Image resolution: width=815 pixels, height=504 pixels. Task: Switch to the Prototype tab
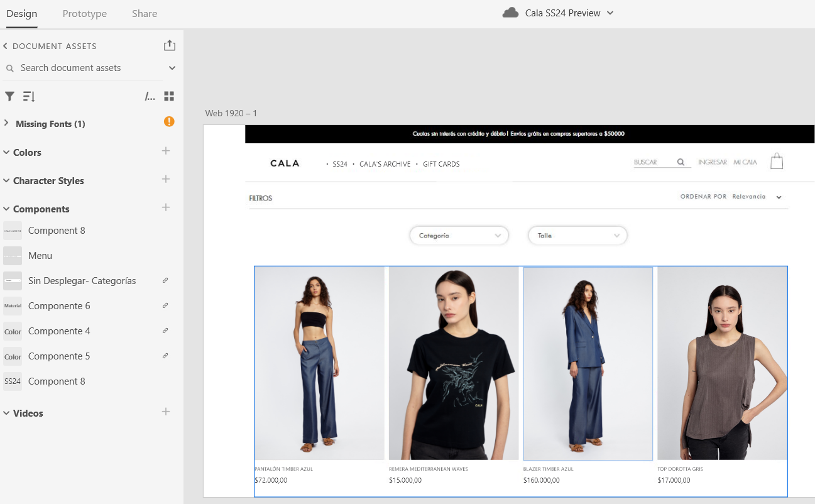[x=85, y=14]
